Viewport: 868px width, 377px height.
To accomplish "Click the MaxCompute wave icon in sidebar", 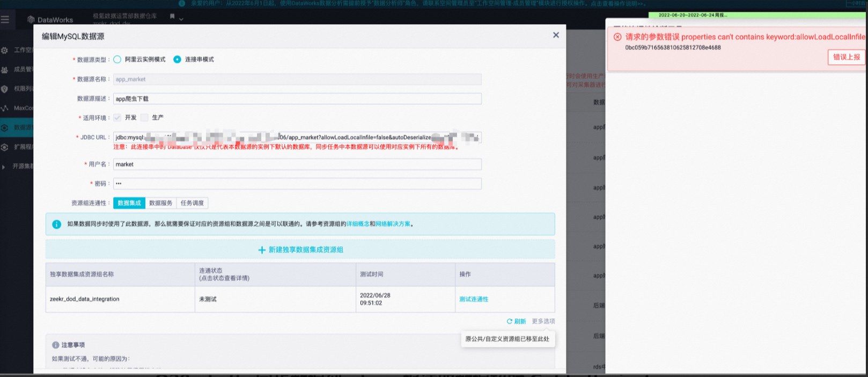I will click(x=5, y=108).
